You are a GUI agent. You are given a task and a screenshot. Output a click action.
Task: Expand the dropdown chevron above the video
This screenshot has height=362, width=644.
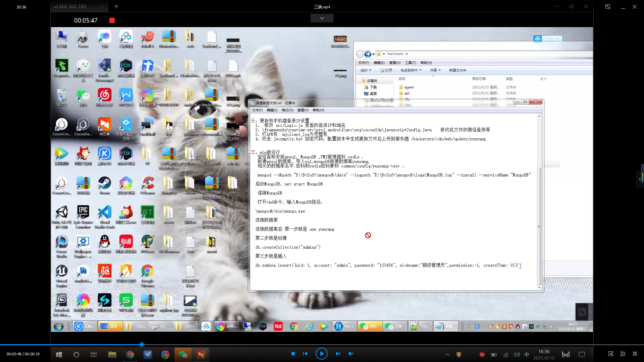pos(322,18)
